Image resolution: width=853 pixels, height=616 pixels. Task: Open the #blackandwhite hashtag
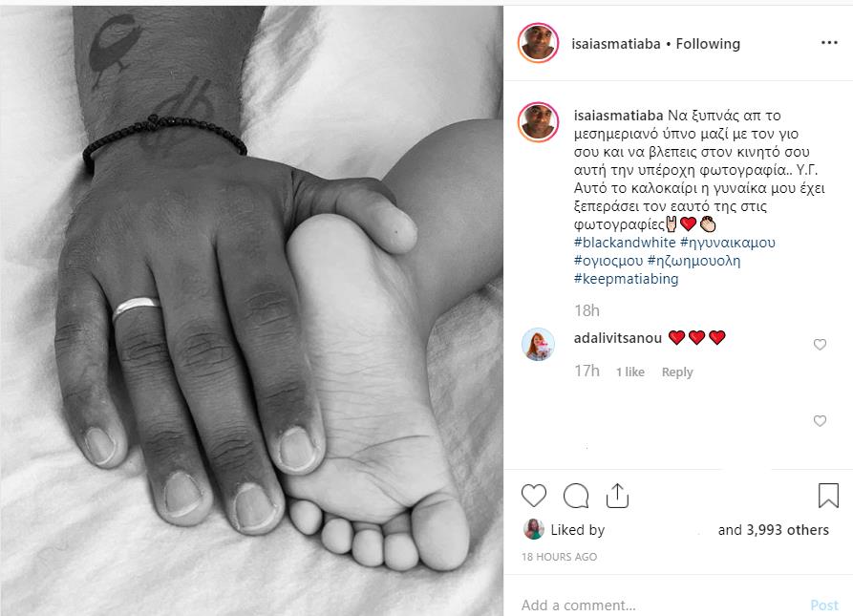click(x=625, y=243)
